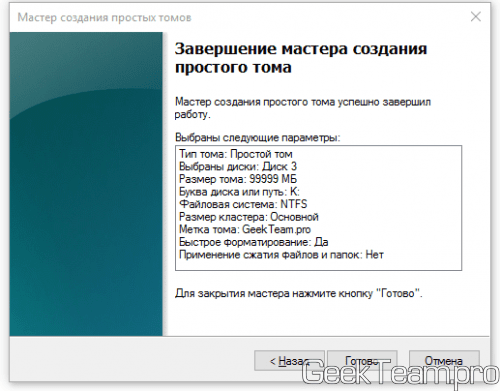Select the "Тип тома: Простой том" line
The image size is (500, 391).
click(x=236, y=154)
